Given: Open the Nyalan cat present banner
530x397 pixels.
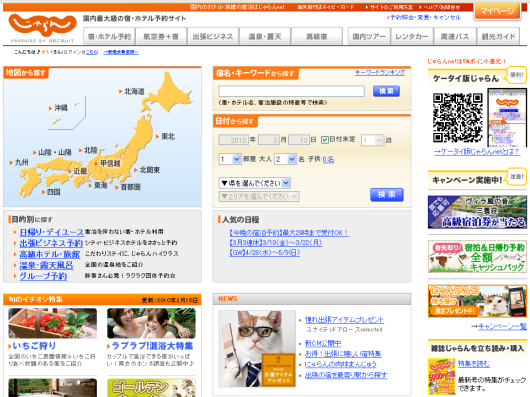Looking at the screenshot, I should click(477, 301).
